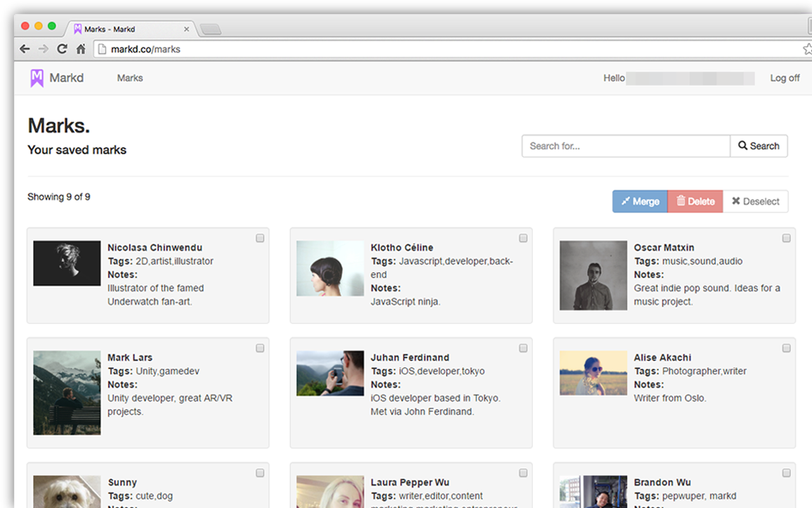
Task: Focus the 'Search for...' input field
Action: (625, 146)
